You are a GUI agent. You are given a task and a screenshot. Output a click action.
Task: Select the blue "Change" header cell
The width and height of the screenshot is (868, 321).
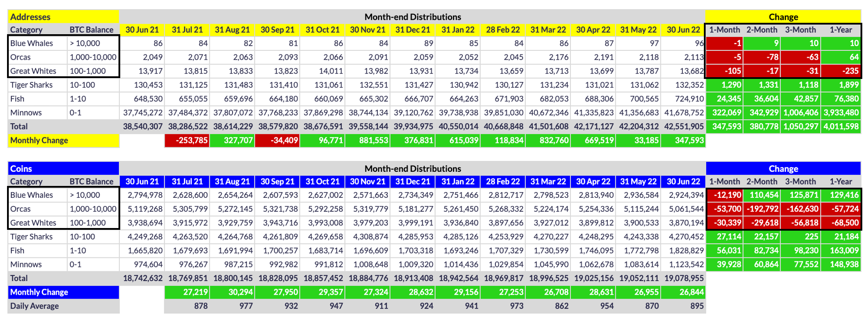(783, 168)
